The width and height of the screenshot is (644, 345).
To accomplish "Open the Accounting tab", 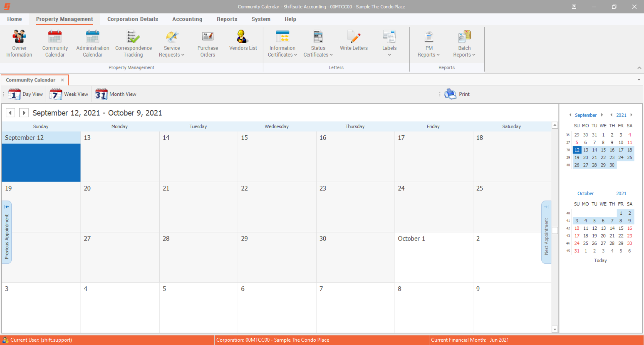I will (x=187, y=19).
